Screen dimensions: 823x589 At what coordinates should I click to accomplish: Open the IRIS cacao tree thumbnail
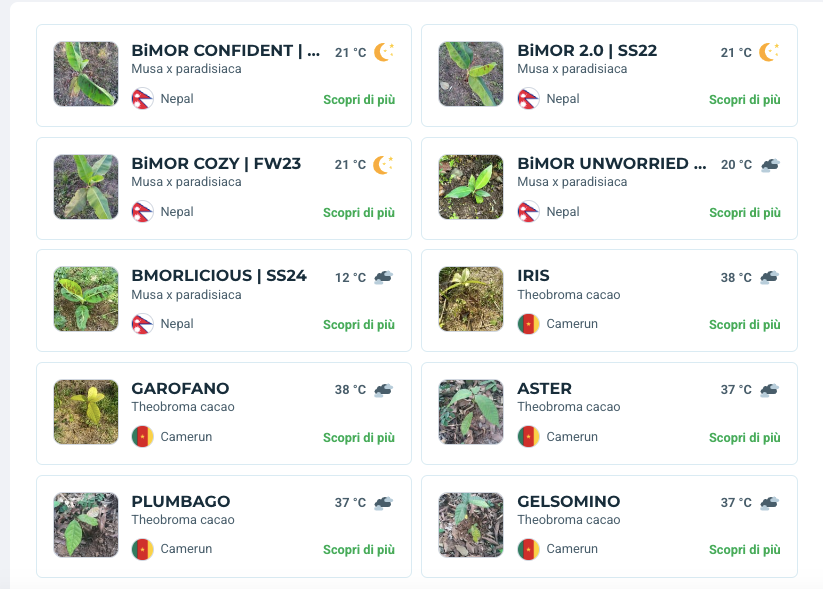[x=471, y=299]
